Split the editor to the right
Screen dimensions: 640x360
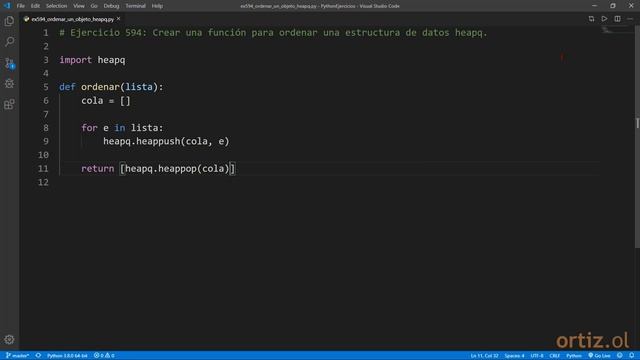[617, 19]
